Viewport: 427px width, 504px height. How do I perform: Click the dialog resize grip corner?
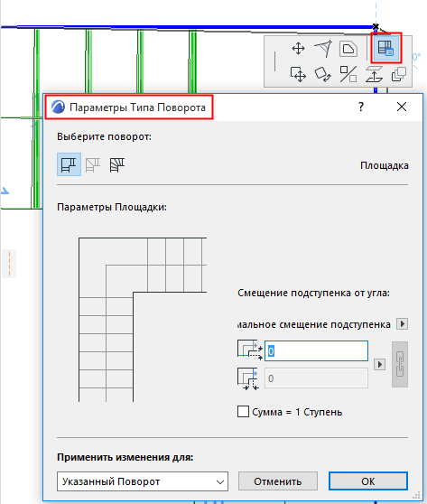pyautogui.click(x=417, y=495)
